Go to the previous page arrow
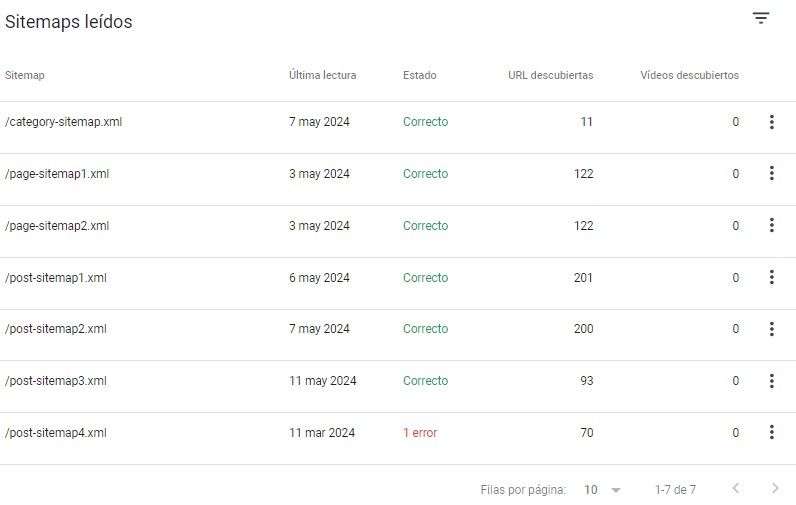This screenshot has width=796, height=505. coord(736,488)
